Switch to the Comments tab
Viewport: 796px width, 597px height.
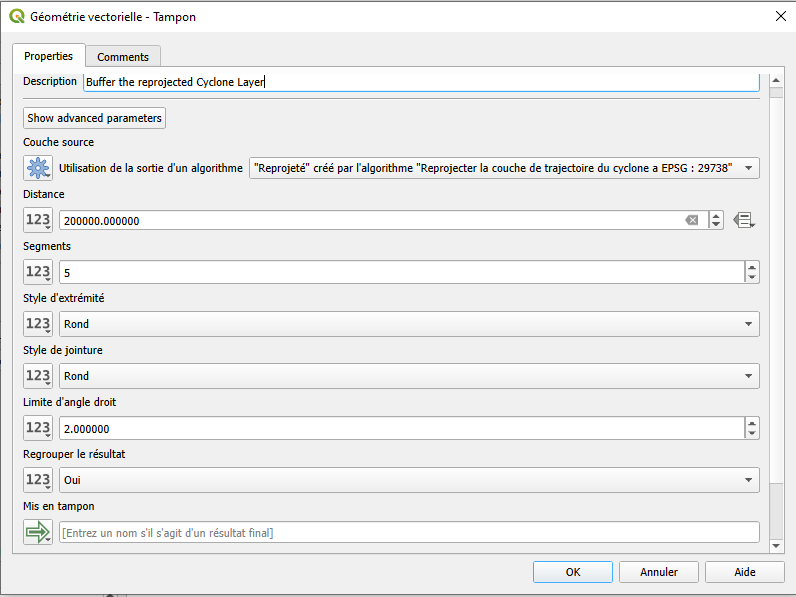point(123,57)
